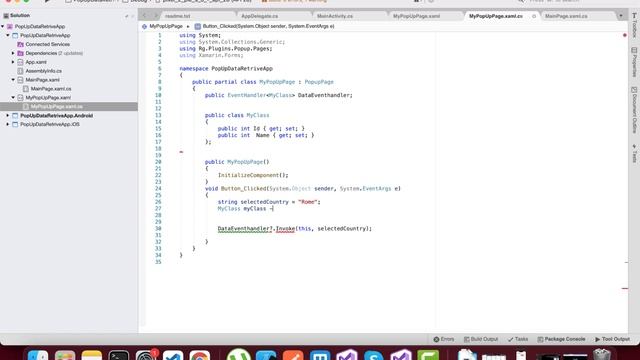Open the Package Console pad
This screenshot has width=640, height=360.
tap(561, 339)
